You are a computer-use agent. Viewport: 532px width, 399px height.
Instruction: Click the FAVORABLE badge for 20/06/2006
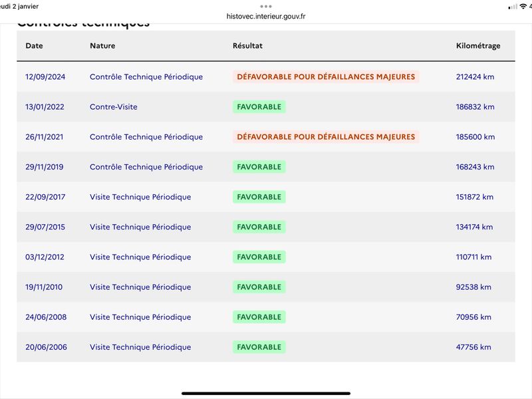pos(259,347)
